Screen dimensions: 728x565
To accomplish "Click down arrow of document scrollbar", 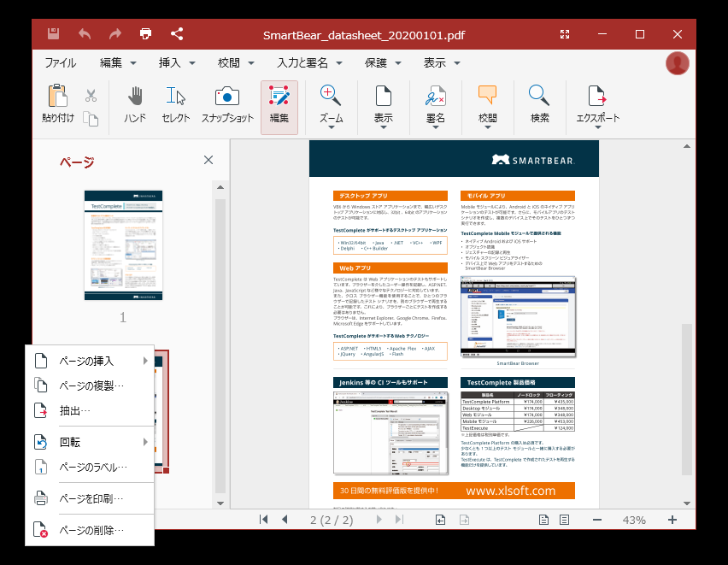I will click(687, 503).
